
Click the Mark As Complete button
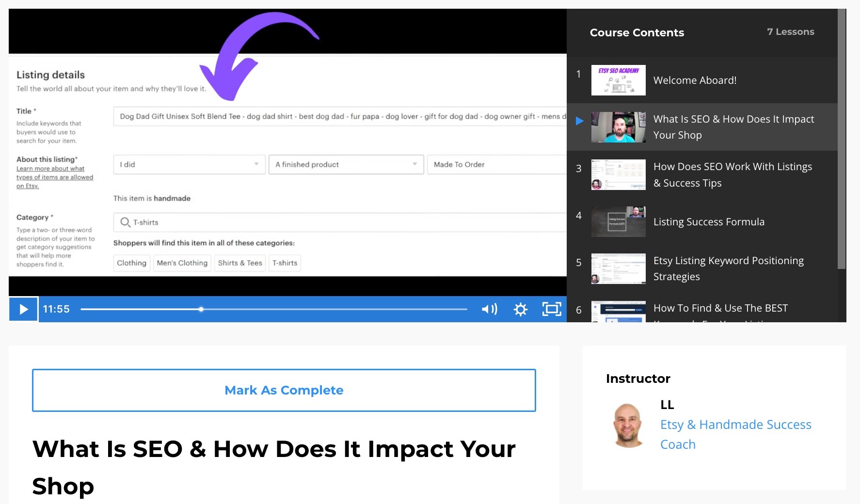284,390
